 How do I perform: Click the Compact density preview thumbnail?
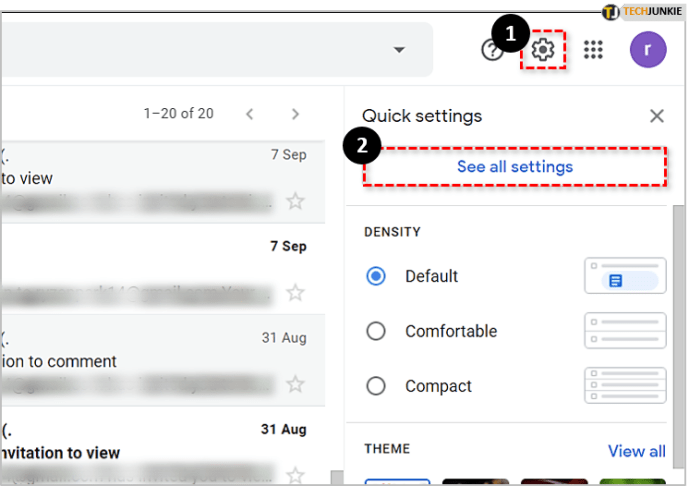625,386
